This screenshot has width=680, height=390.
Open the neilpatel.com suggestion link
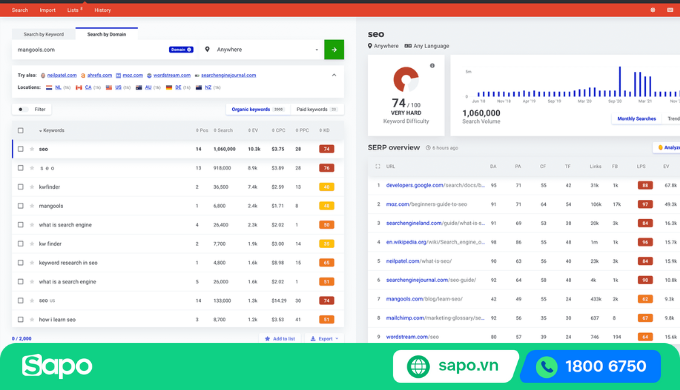62,75
